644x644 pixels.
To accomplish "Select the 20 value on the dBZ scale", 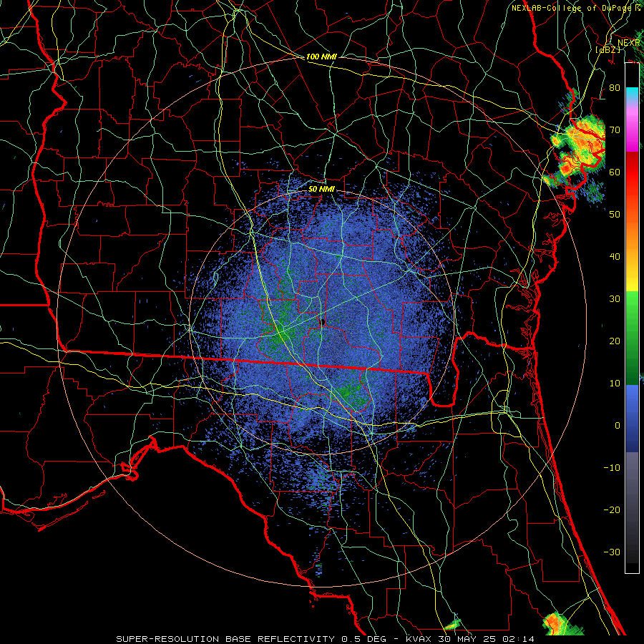I will point(615,341).
